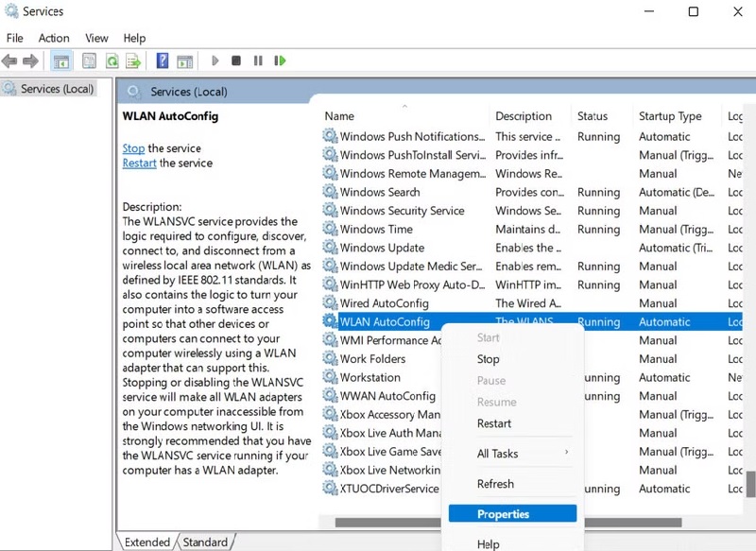Click the Restart the service link
Screen dimensions: 756x551
click(x=139, y=164)
